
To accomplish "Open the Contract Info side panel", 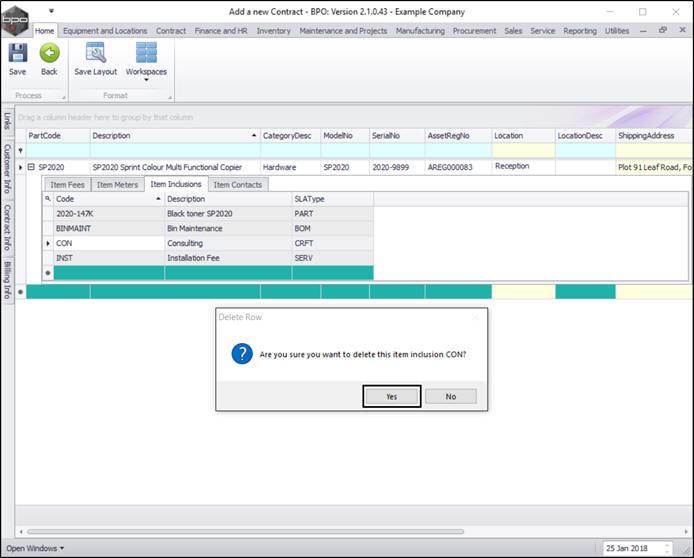I will [7, 227].
